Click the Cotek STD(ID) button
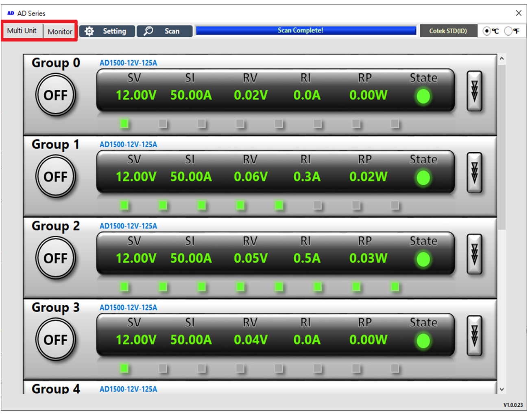This screenshot has height=414, width=532. coord(448,31)
